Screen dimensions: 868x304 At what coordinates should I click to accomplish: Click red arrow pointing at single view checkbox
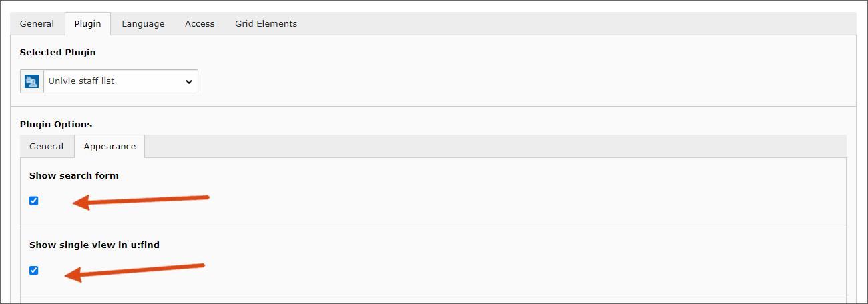[135, 271]
